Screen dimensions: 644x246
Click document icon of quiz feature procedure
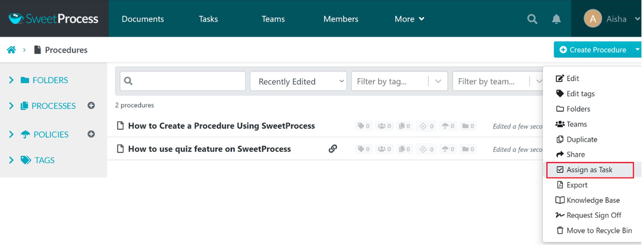(x=121, y=149)
